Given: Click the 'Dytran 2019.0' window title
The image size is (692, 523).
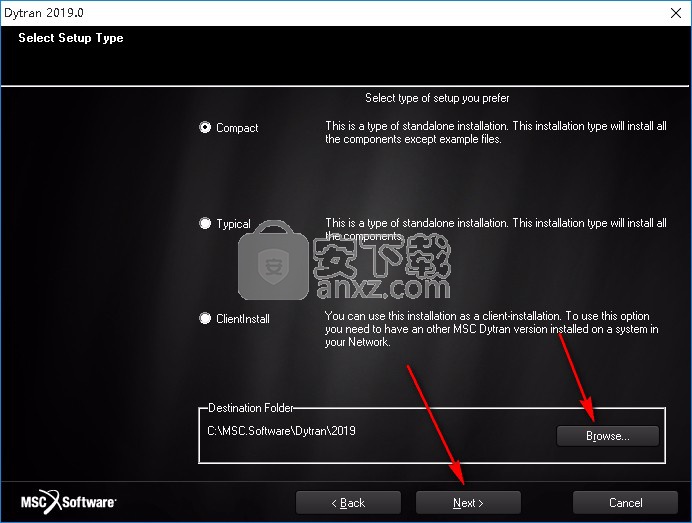Looking at the screenshot, I should pos(44,13).
